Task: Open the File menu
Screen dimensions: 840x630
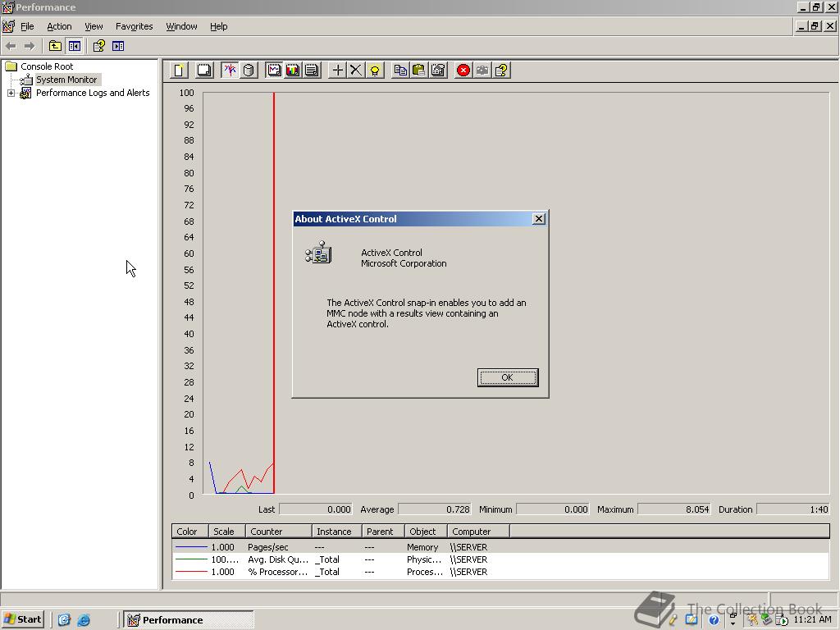Action: tap(27, 26)
